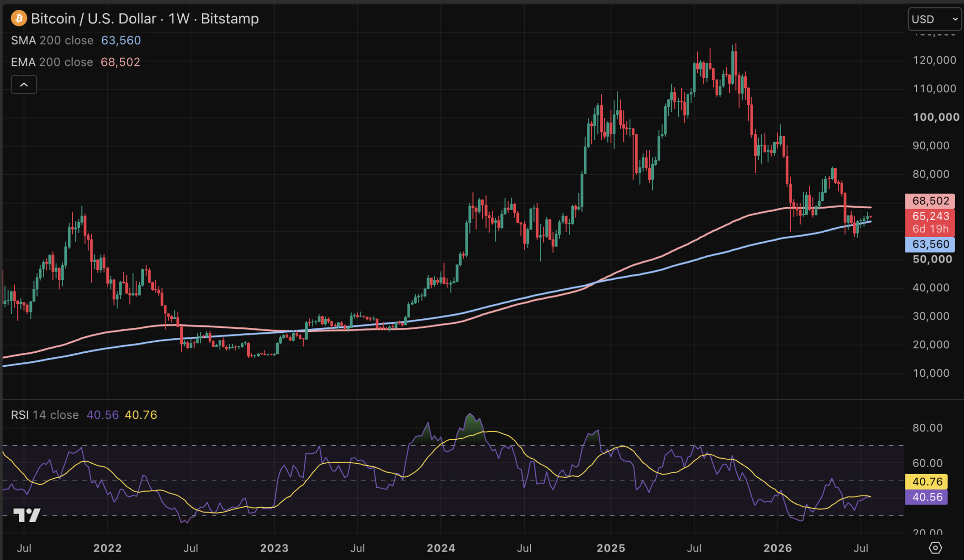Click the 2025 label on the time axis
Viewport: 964px width, 560px height.
click(x=611, y=548)
